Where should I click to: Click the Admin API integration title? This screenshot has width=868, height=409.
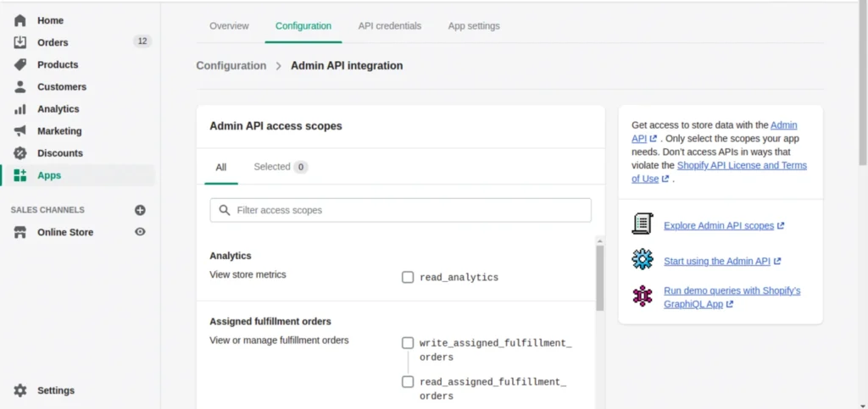(x=347, y=66)
